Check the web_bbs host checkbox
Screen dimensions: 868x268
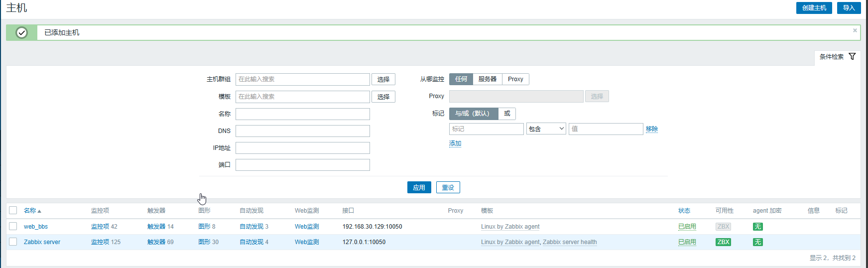[x=13, y=226]
